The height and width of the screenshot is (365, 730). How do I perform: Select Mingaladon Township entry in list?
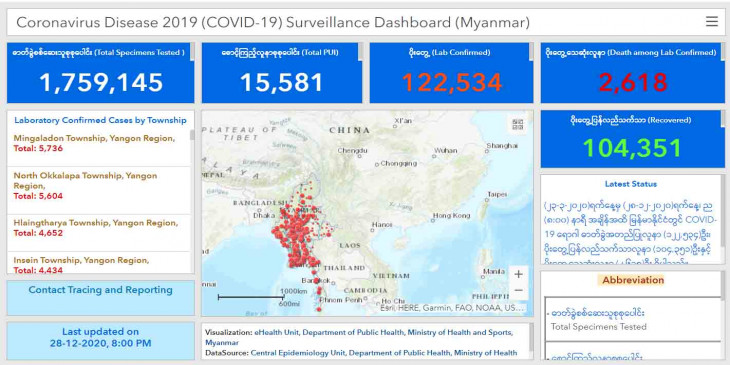pyautogui.click(x=99, y=143)
